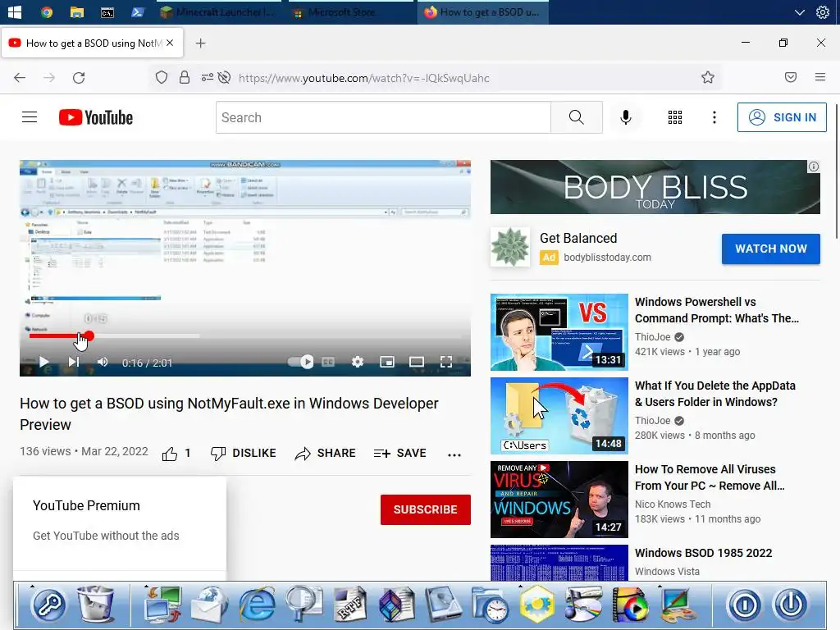Open the settings gear on top bar
This screenshot has height=630, width=840.
coord(822,11)
